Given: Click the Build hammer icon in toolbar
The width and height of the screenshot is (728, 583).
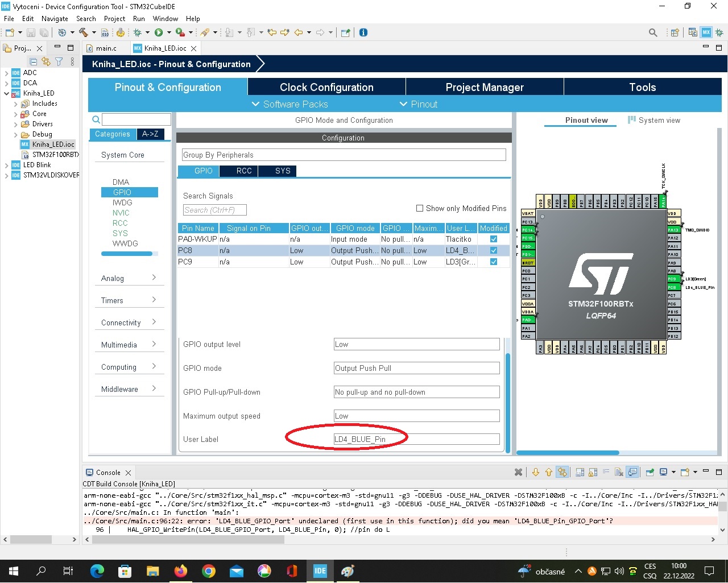Looking at the screenshot, I should (83, 32).
